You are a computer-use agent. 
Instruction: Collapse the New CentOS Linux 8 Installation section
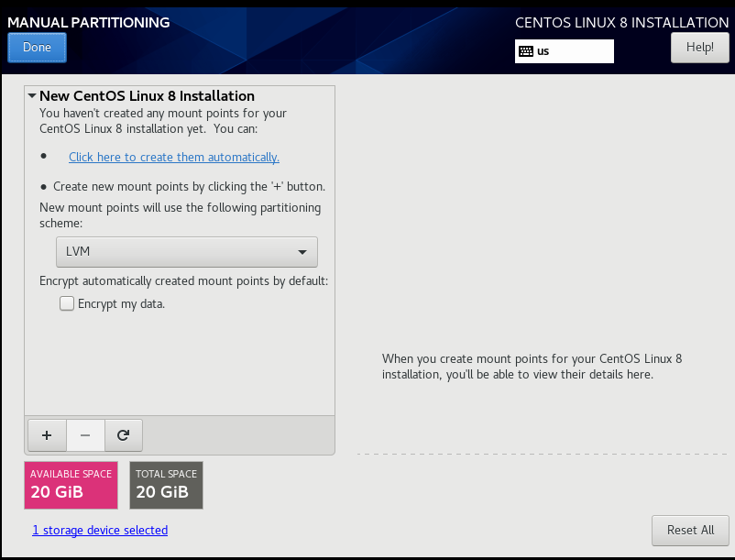(32, 95)
